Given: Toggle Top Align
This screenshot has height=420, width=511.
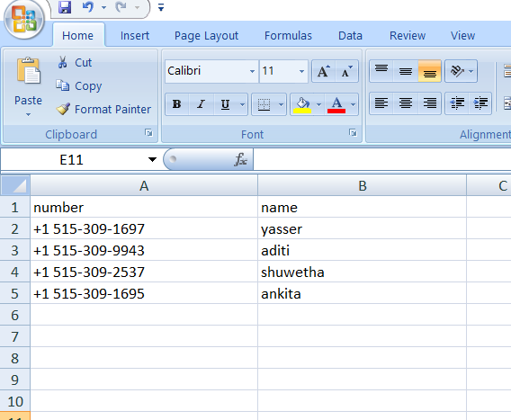Looking at the screenshot, I should (x=381, y=71).
